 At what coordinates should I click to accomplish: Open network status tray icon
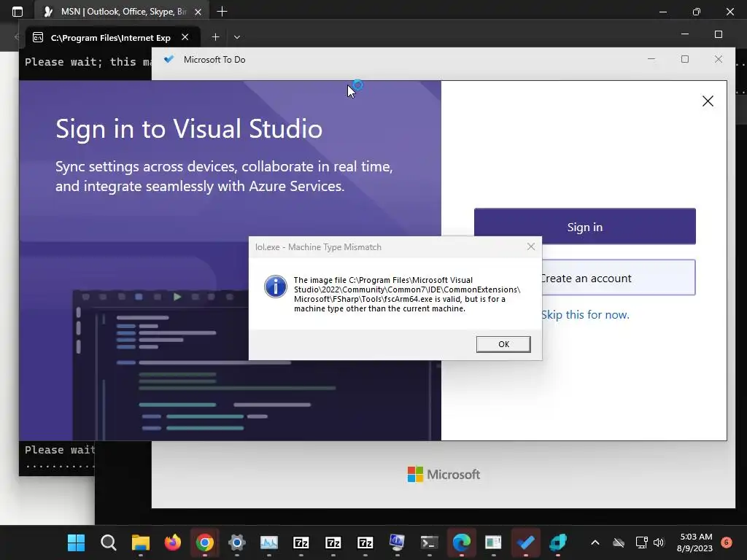pyautogui.click(x=641, y=542)
